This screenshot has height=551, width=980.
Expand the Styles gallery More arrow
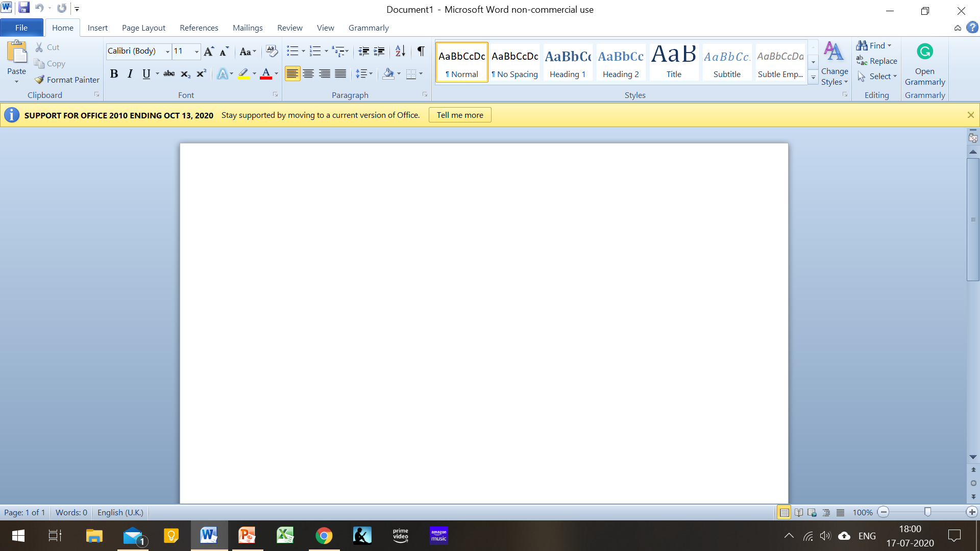(x=813, y=78)
